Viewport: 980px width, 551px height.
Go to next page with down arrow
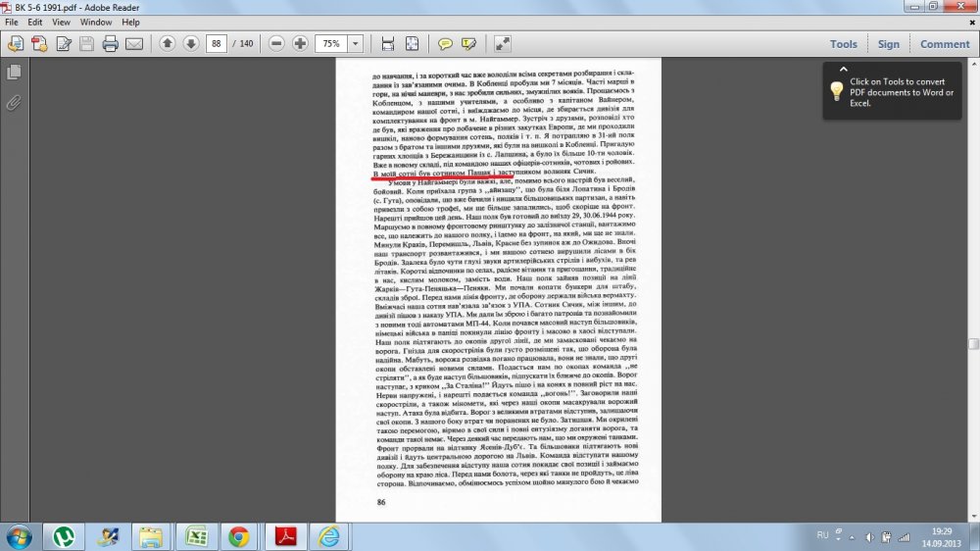190,44
